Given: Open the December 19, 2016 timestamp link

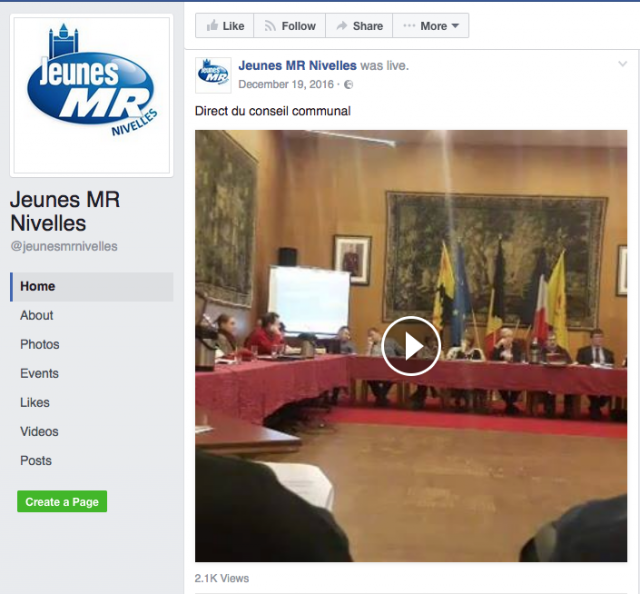Looking at the screenshot, I should (x=287, y=85).
